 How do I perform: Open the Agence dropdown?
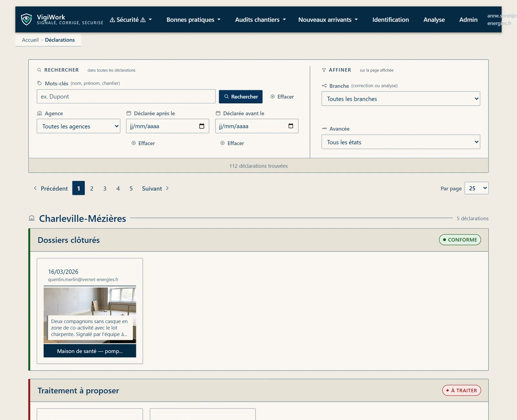click(79, 126)
